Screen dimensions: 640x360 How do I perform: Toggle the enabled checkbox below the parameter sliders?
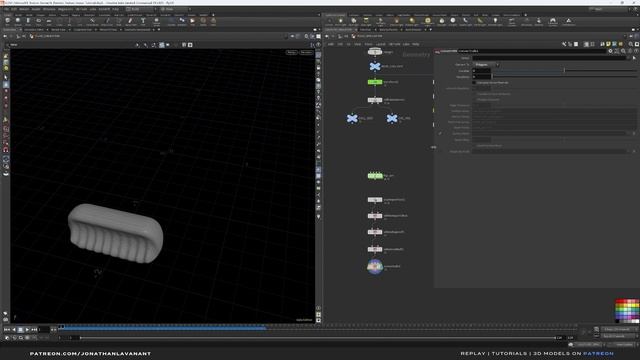tap(474, 82)
